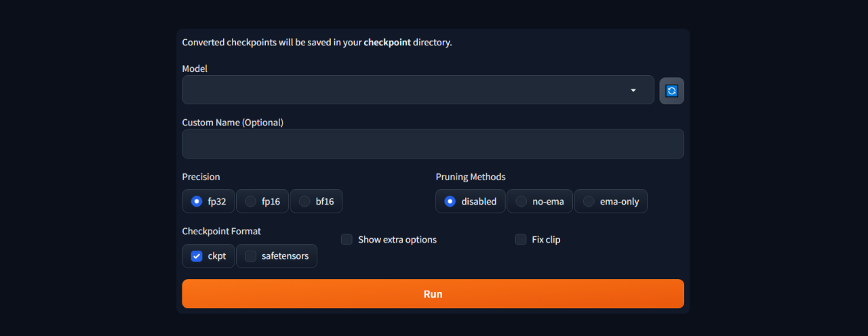The height and width of the screenshot is (336, 868).
Task: Choose no-ema pruning method
Action: 521,201
